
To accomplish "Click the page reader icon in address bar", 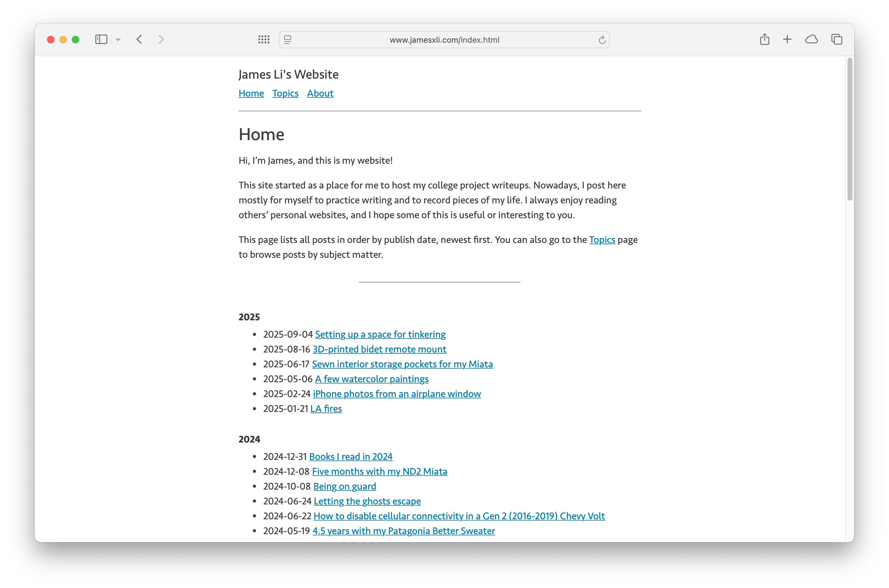I will 288,39.
